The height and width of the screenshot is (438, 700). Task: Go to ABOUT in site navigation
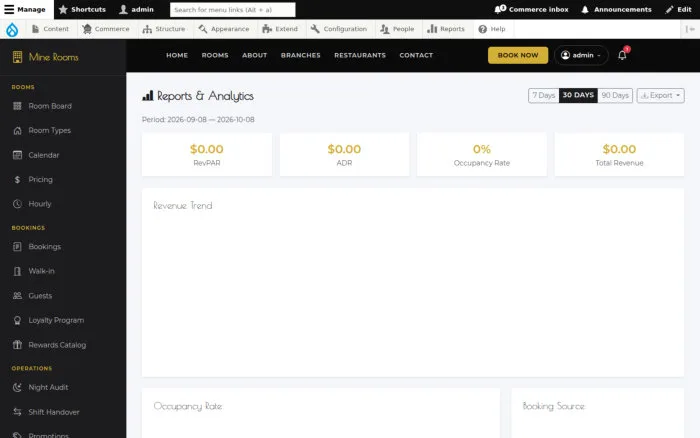254,55
